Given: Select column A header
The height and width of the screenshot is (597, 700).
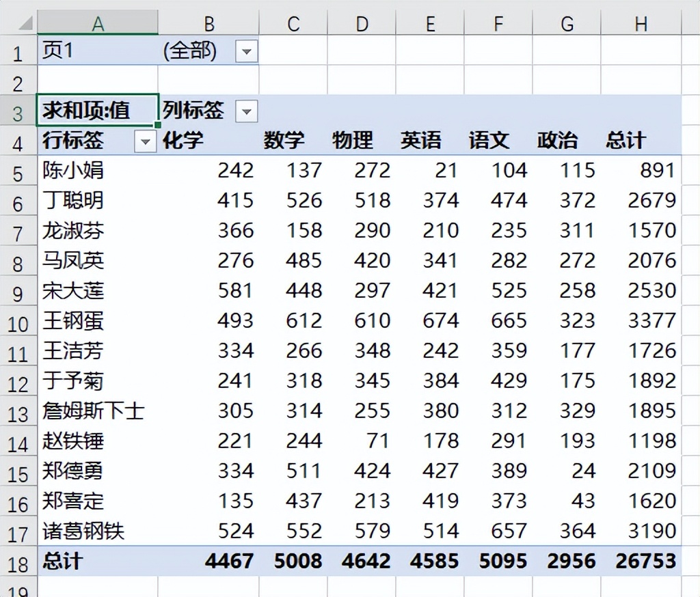Looking at the screenshot, I should (x=98, y=23).
